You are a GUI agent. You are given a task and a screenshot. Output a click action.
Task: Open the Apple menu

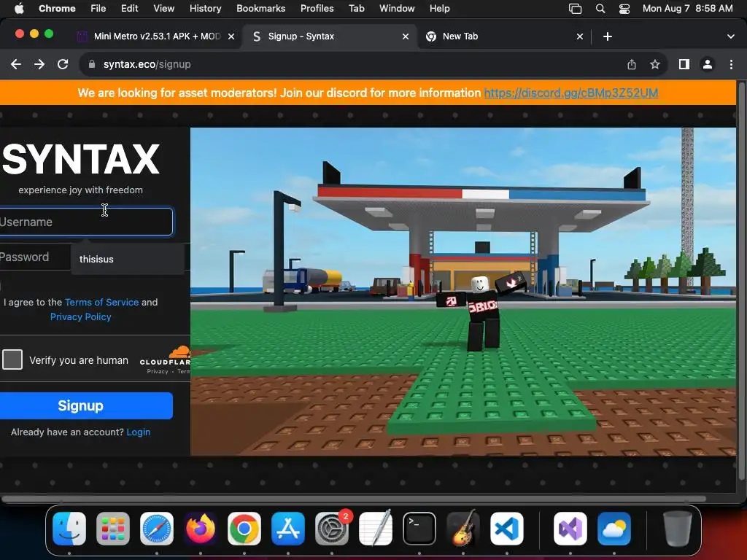pos(19,9)
